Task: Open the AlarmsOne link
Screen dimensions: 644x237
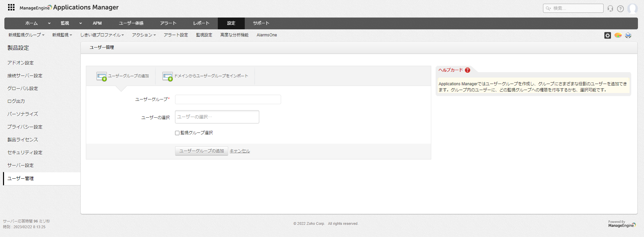Action: point(267,35)
